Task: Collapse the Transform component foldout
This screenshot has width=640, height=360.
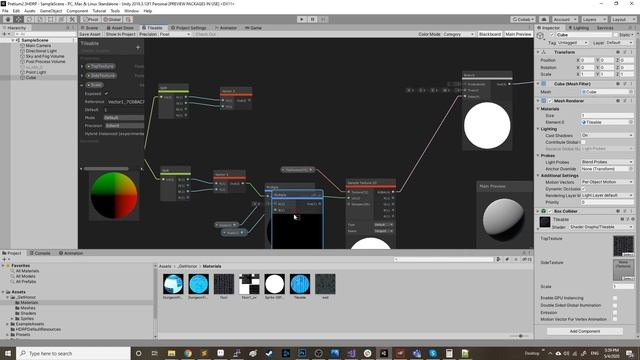Action: (x=538, y=52)
